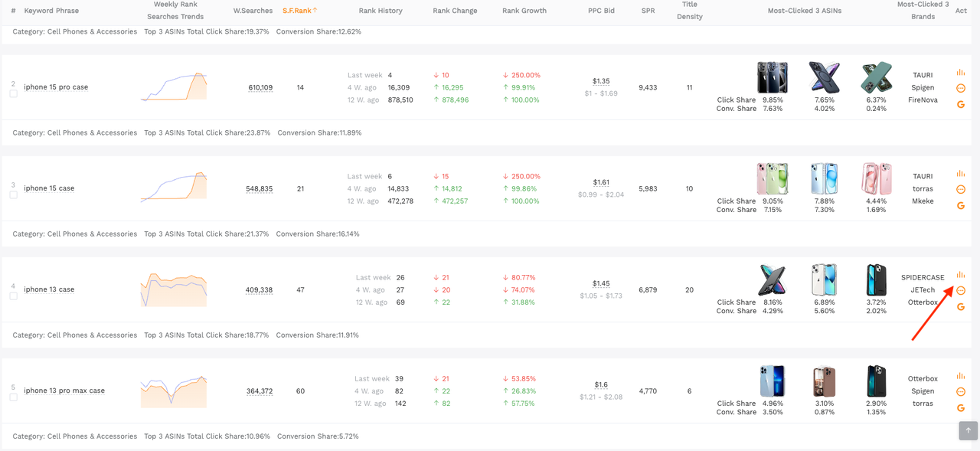Click weekly searches value 409,338
Screen dimensions: 980x451
pos(260,289)
